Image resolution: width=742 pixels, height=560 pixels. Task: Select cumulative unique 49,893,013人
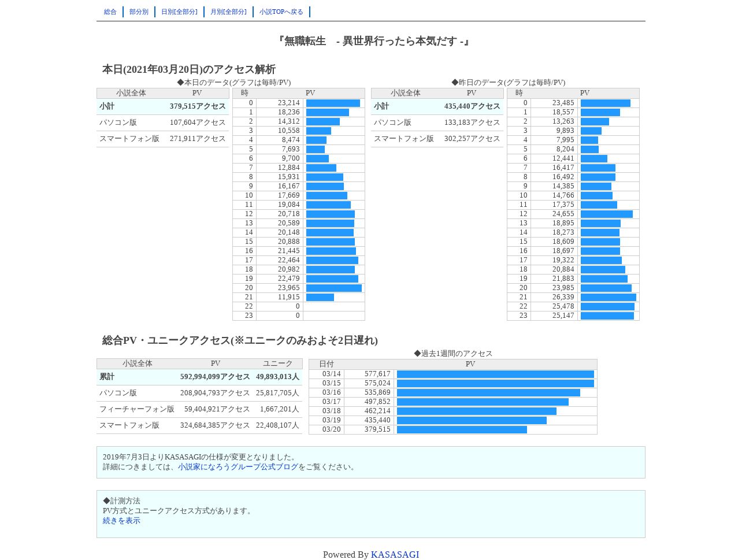[x=277, y=377]
